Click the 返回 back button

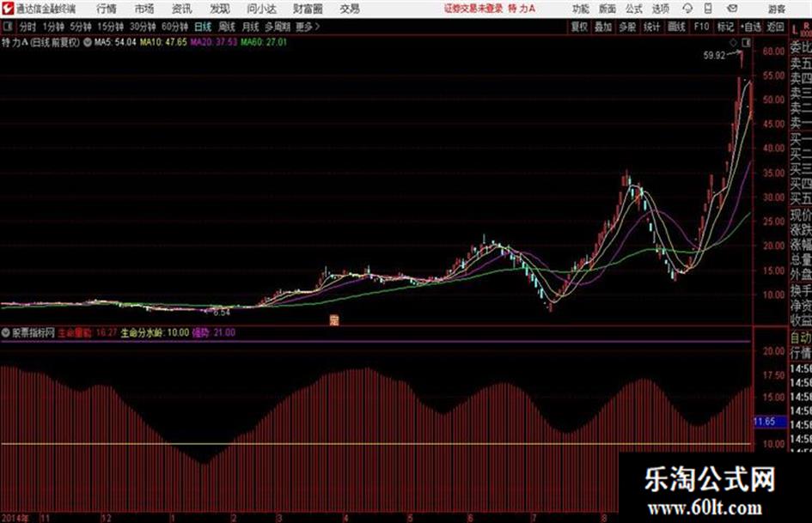[775, 27]
